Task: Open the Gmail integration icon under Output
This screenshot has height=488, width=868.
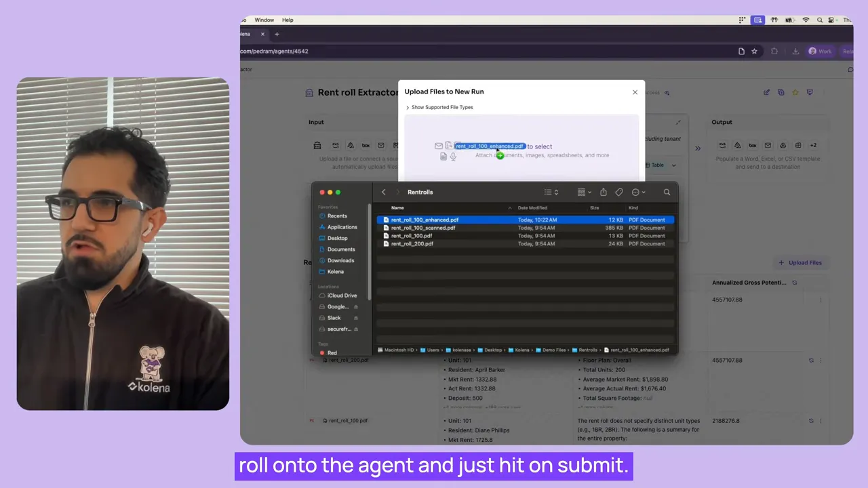Action: 768,145
